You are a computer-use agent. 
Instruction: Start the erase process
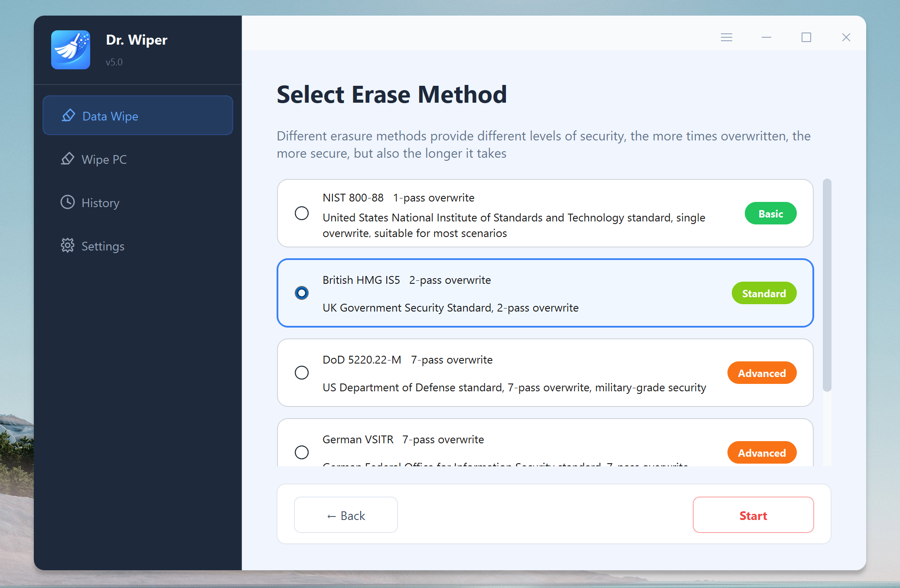pos(753,515)
